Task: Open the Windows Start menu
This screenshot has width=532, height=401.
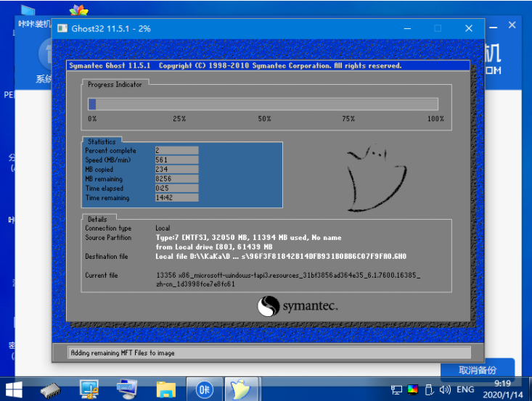Action: click(15, 389)
